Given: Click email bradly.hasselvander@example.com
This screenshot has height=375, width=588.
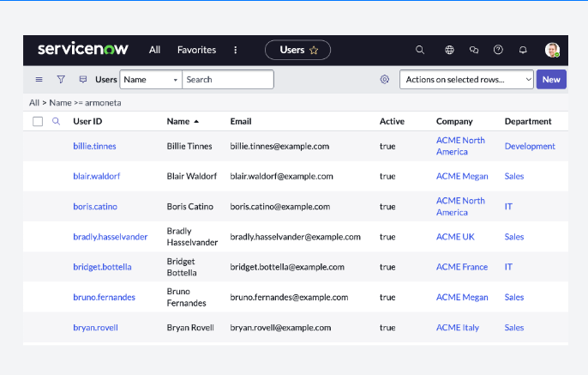Looking at the screenshot, I should [295, 237].
